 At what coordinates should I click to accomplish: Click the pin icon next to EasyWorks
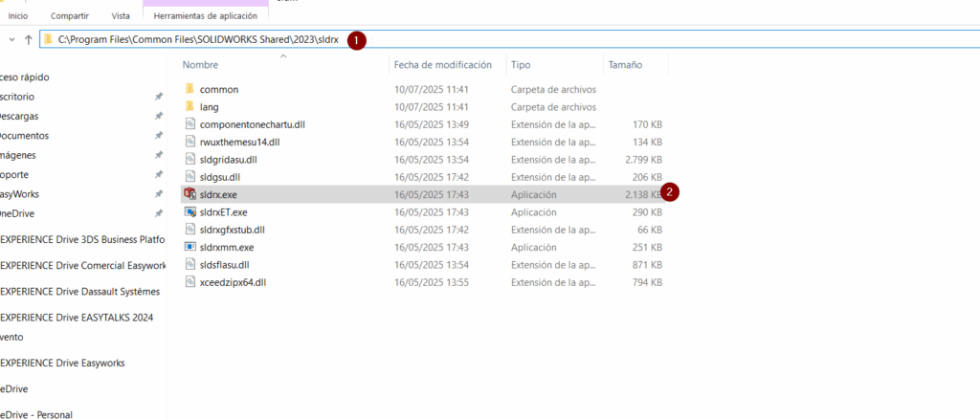pos(159,193)
